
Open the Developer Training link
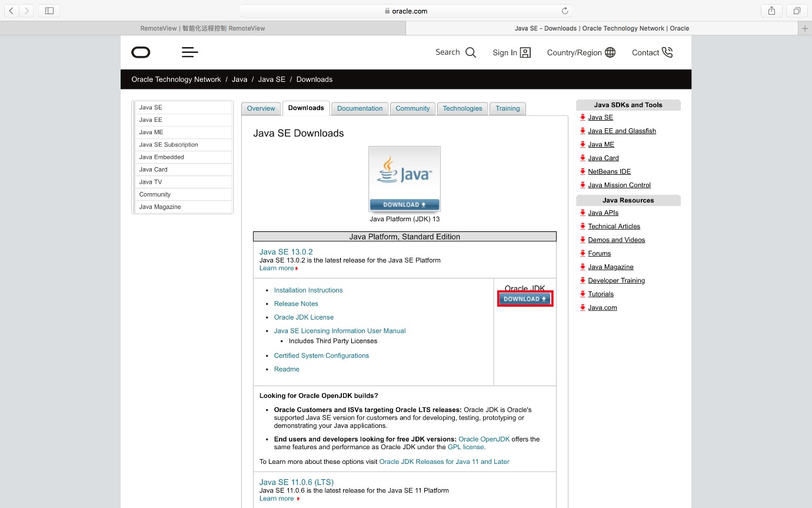click(x=616, y=280)
